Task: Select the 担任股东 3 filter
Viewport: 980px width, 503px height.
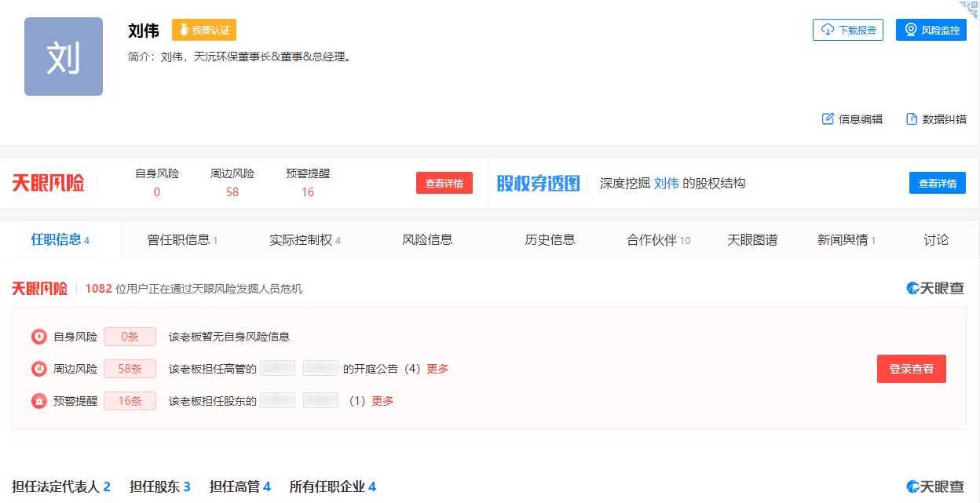Action: [x=160, y=487]
